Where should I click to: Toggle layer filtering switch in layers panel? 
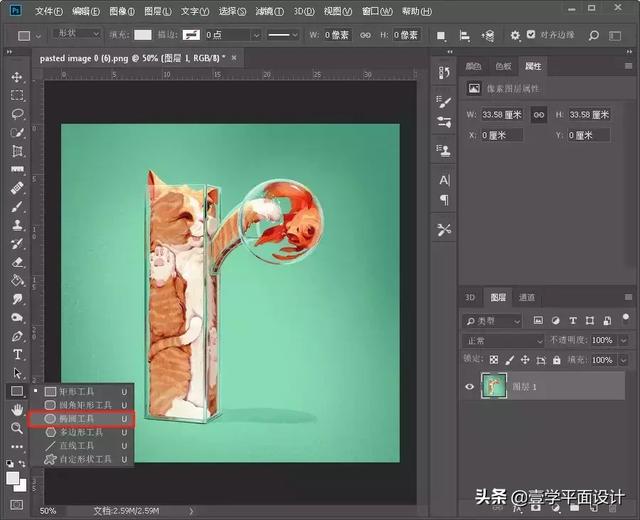click(x=626, y=319)
